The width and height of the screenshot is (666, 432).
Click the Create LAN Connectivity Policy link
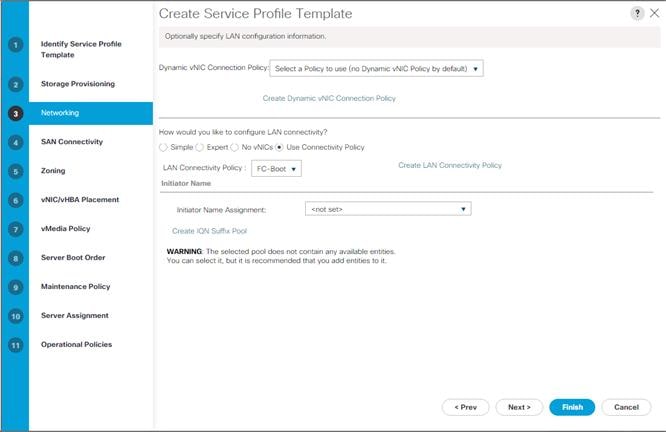coord(450,165)
